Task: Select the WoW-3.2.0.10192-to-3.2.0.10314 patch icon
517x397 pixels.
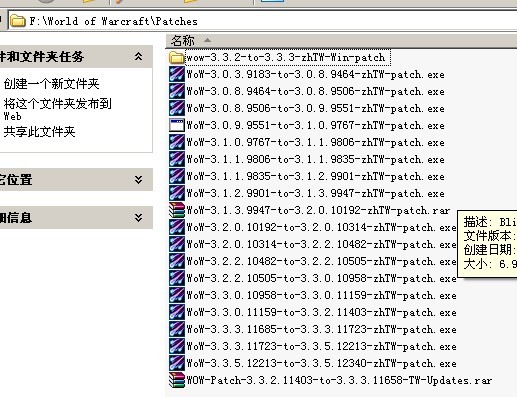Action: [x=177, y=227]
